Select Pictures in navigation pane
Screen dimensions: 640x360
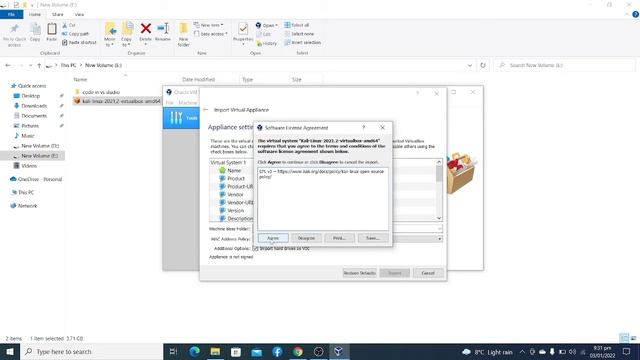pyautogui.click(x=30, y=126)
